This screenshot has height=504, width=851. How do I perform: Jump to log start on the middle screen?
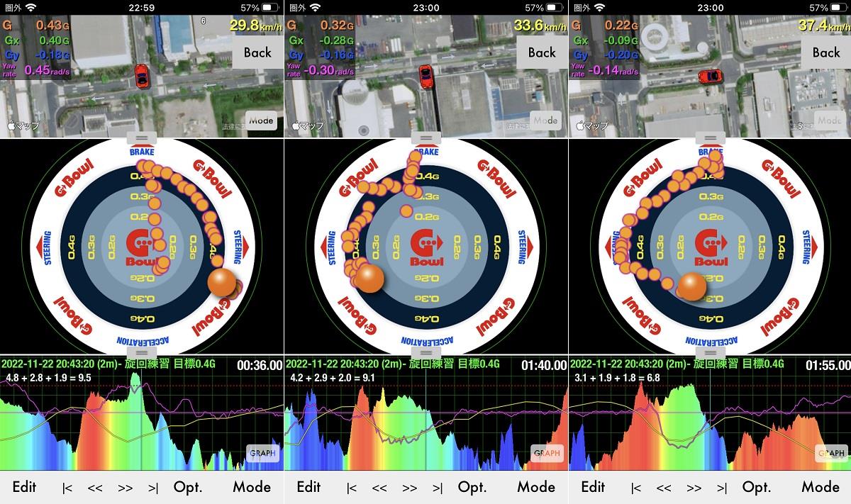(x=352, y=488)
